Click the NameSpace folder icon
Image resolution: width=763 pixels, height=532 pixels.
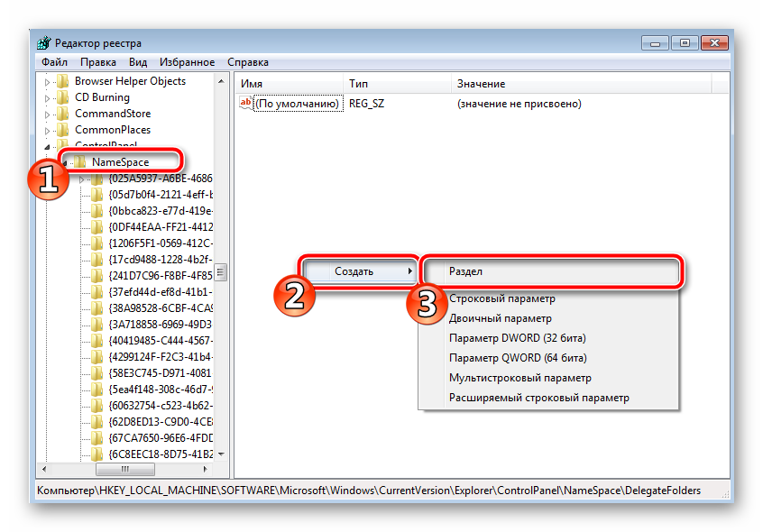click(79, 162)
